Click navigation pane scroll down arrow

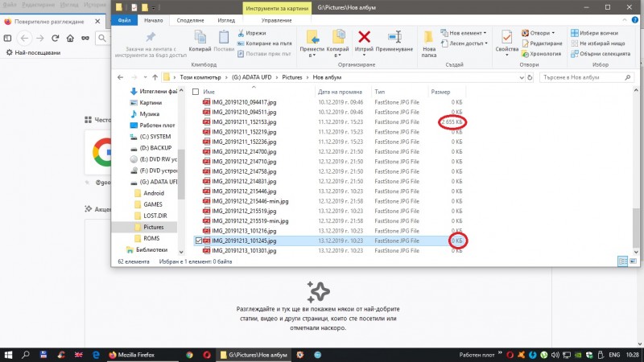(x=181, y=251)
